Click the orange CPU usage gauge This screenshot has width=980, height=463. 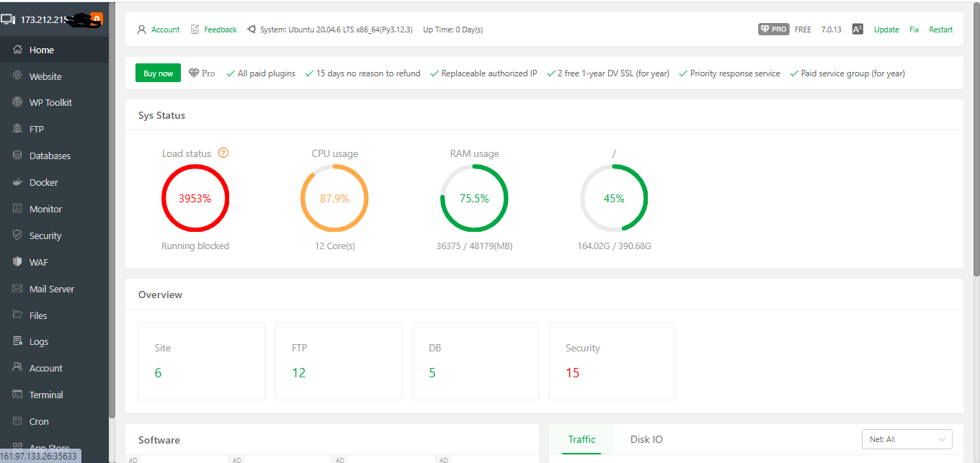click(334, 198)
